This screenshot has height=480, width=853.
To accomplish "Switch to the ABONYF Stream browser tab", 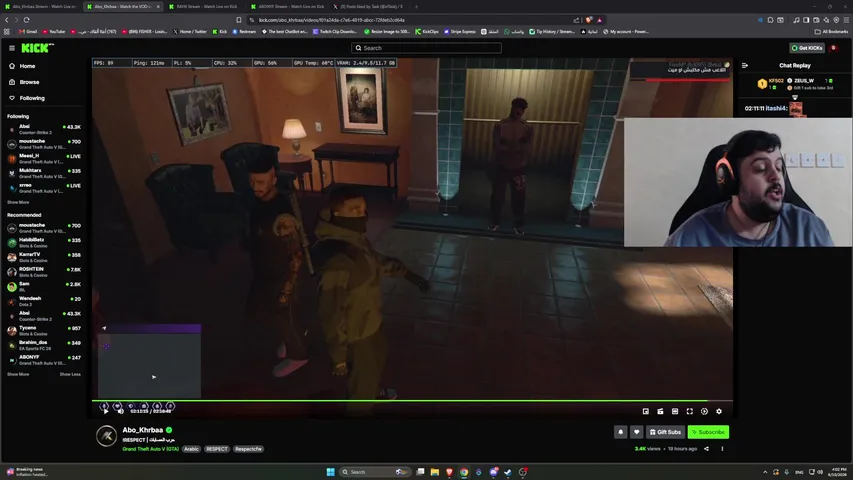I will pyautogui.click(x=287, y=7).
